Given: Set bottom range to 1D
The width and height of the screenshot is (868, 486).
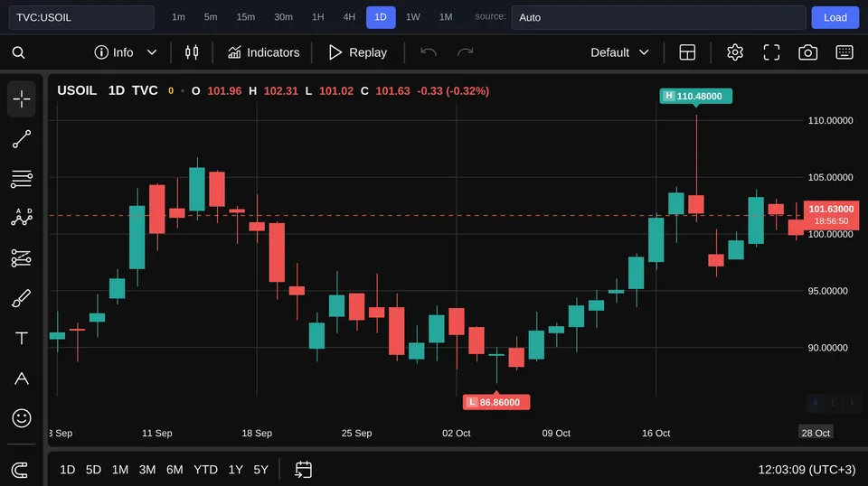Looking at the screenshot, I should 68,470.
